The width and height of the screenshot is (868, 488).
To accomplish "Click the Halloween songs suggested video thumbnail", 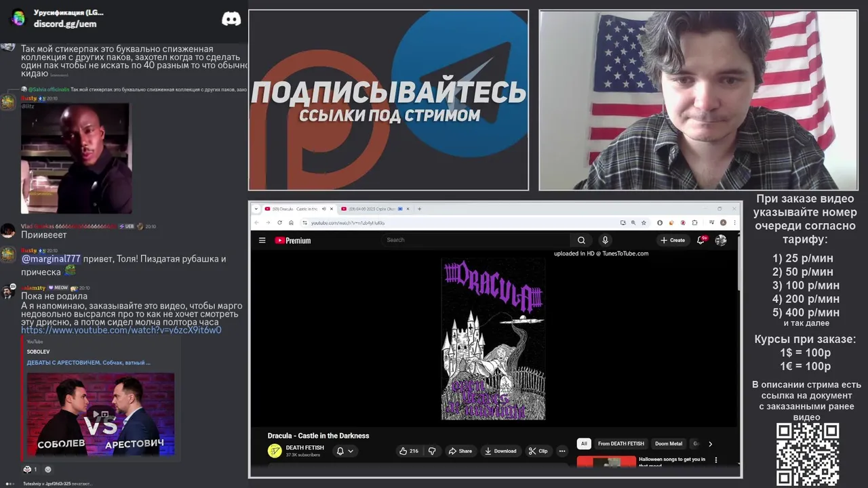I will tap(606, 462).
